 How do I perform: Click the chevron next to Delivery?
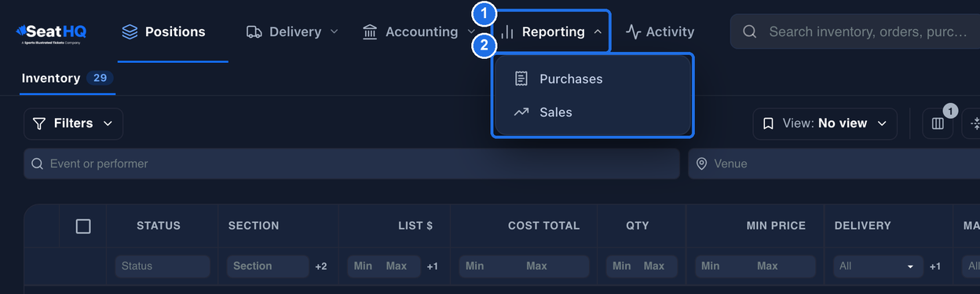click(334, 31)
